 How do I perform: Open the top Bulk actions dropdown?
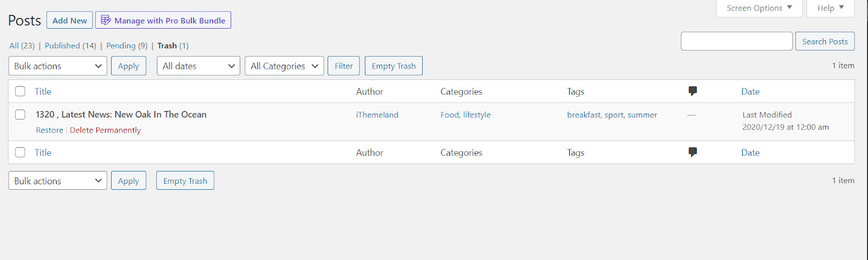pos(58,66)
